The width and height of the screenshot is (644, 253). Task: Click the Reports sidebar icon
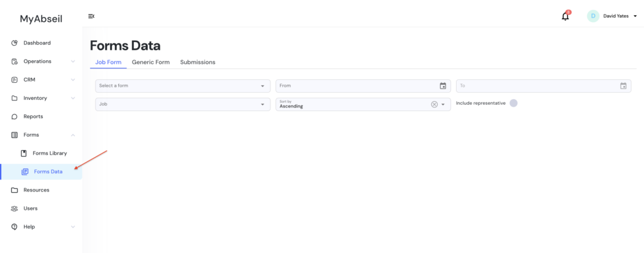coord(14,116)
